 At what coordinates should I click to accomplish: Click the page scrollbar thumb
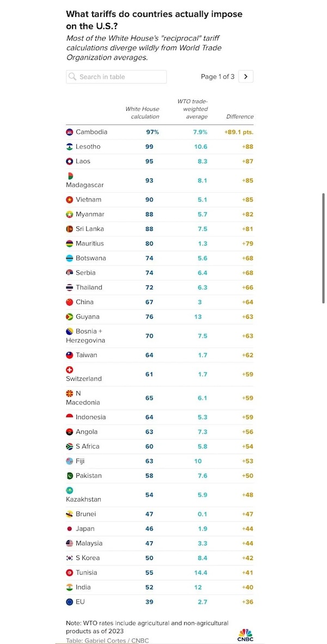(324, 248)
